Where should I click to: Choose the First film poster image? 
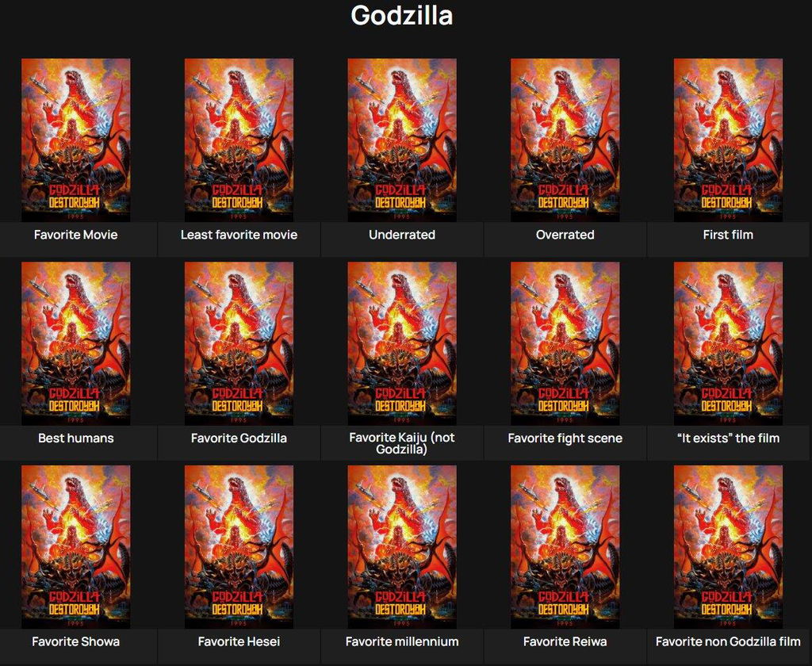[728, 140]
